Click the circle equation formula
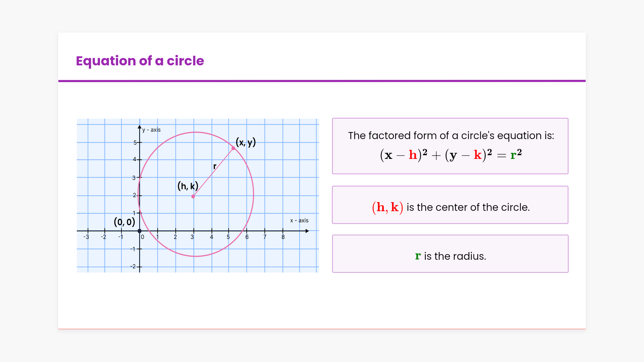644x362 pixels. click(450, 155)
